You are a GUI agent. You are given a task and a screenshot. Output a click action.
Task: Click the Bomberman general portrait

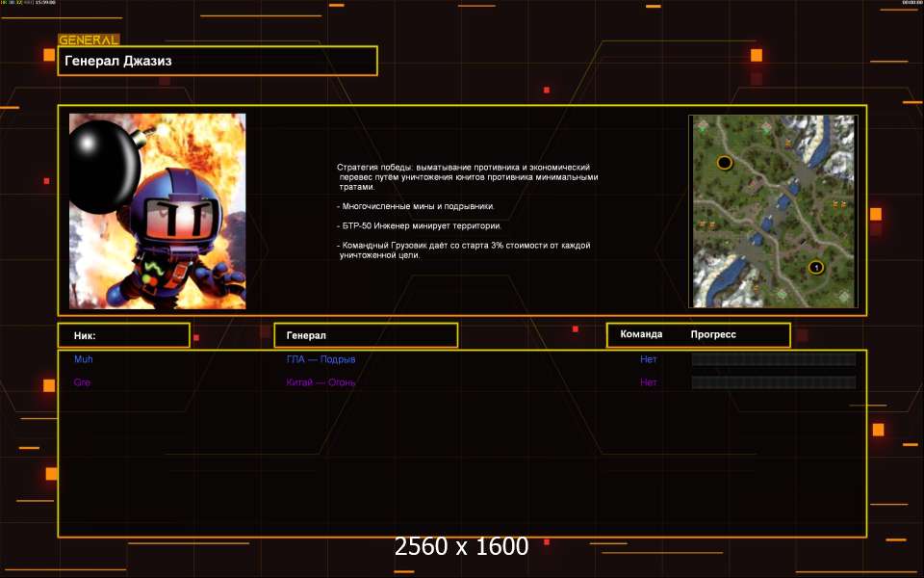tap(157, 211)
